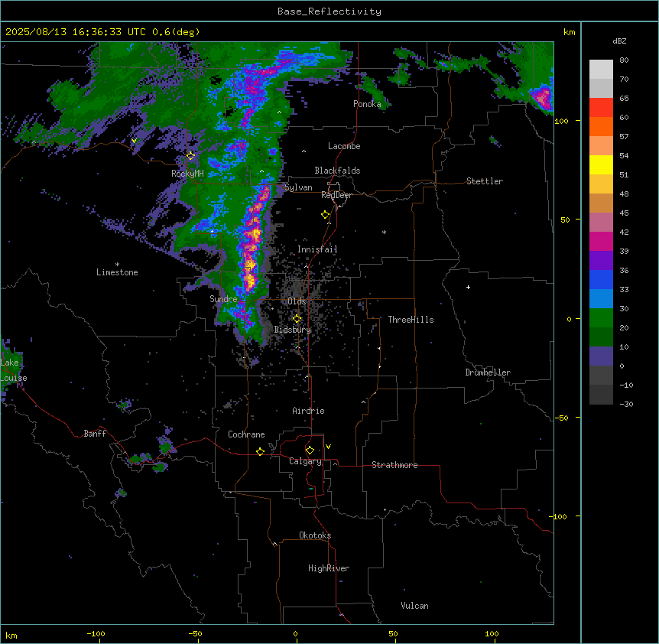Select the Banff label
This screenshot has width=659, height=644.
(95, 434)
